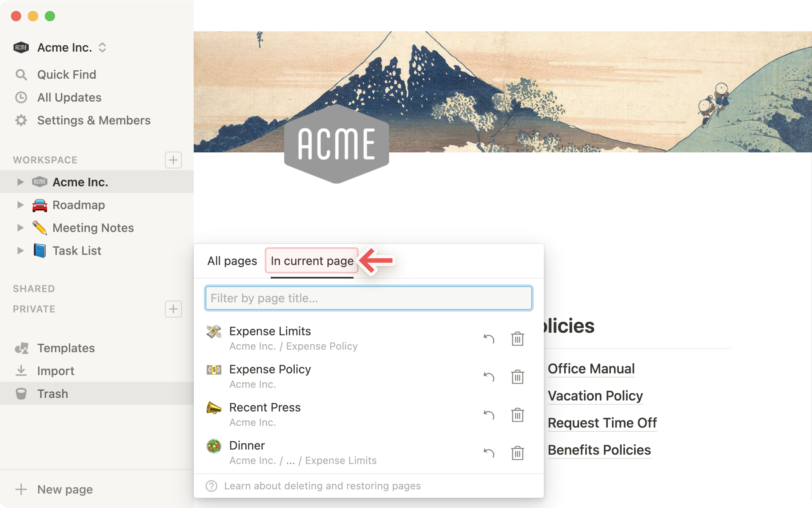Image resolution: width=812 pixels, height=508 pixels.
Task: Click the restore icon for Recent Press
Action: [x=489, y=414]
